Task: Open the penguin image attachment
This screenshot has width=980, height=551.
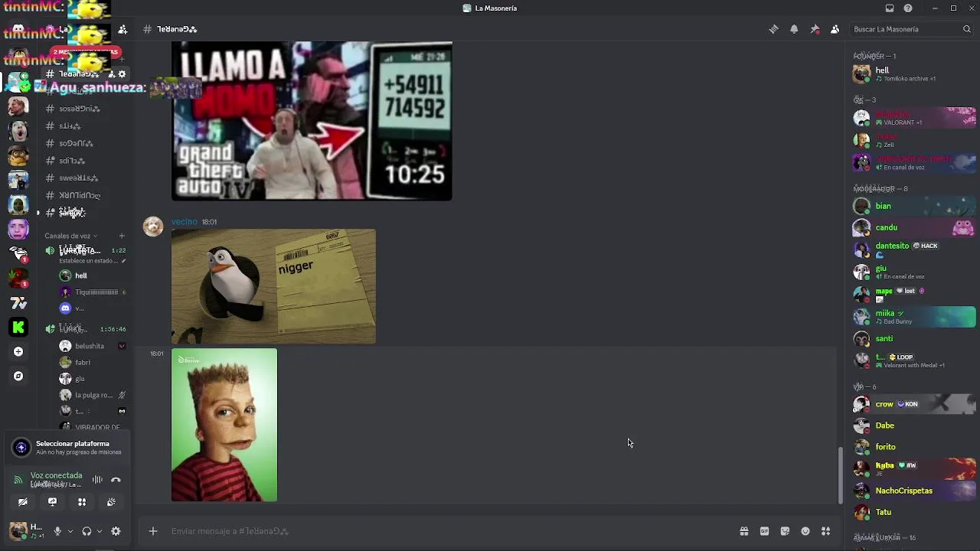Action: click(x=273, y=286)
